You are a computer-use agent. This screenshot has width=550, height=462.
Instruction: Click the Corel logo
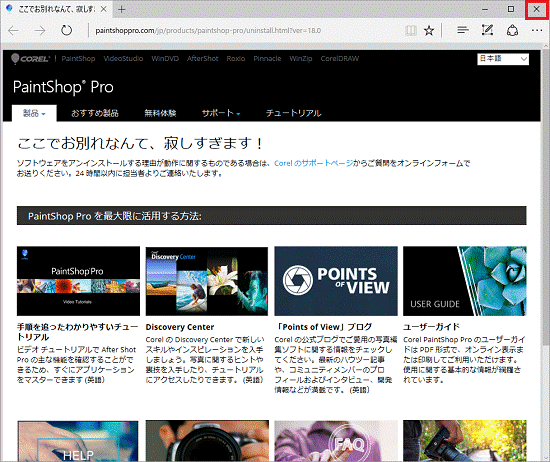point(30,59)
